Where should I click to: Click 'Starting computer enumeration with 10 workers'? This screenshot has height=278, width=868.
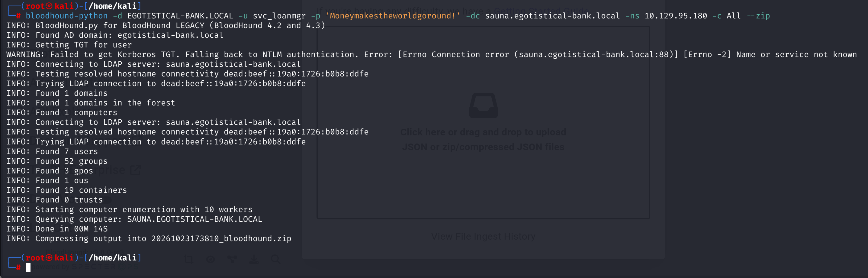pos(129,210)
